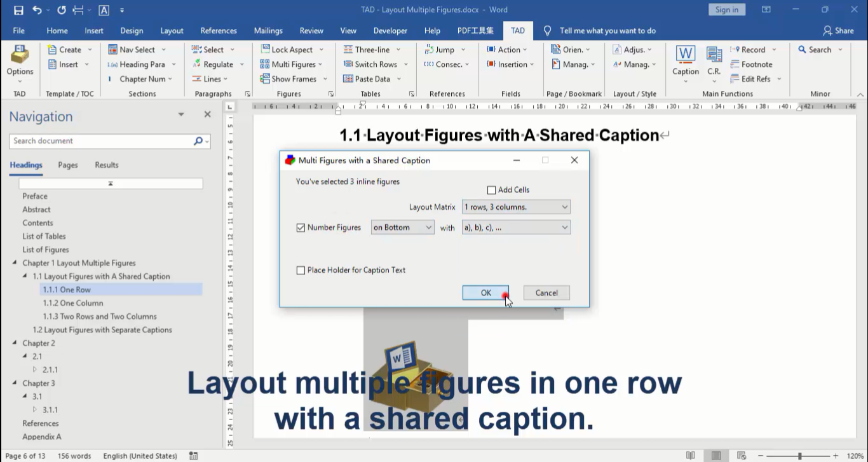Switch to the Layout ribbon tab
The image size is (868, 462).
click(x=172, y=31)
